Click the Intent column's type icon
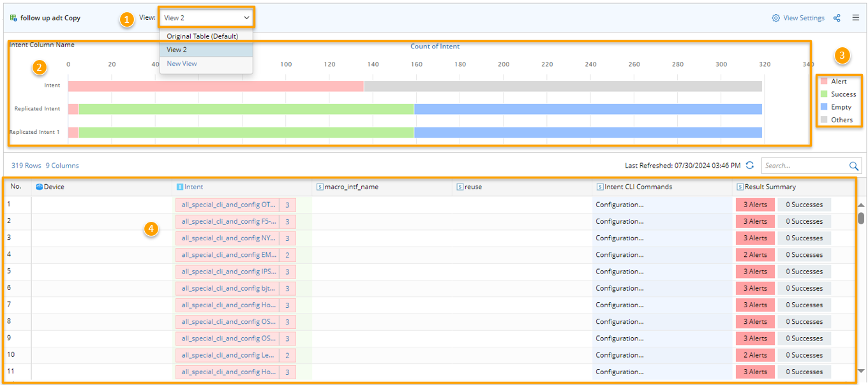 coord(179,185)
